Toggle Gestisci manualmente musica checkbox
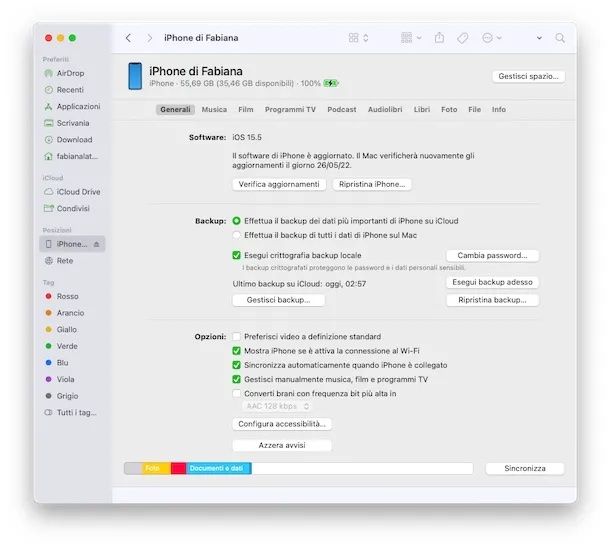This screenshot has width=610, height=547. coord(236,379)
